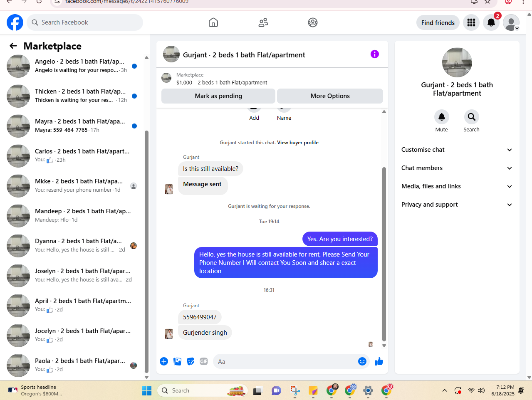Click the conversation list scrollbar
The height and width of the screenshot is (400, 532).
tap(146, 252)
